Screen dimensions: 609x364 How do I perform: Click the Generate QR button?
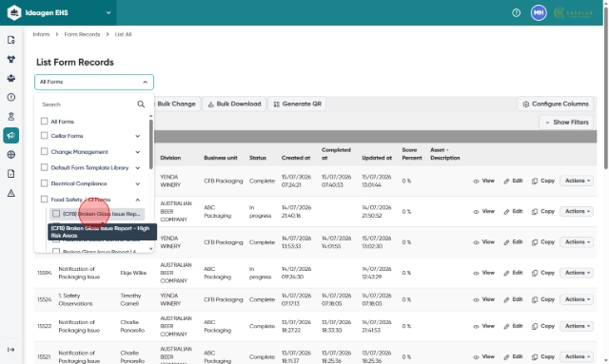(x=297, y=104)
